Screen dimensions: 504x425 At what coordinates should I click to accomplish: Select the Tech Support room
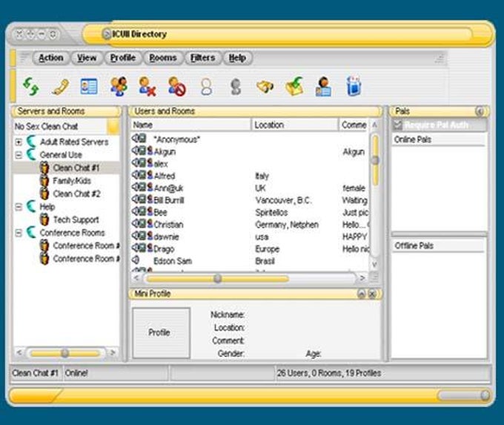tap(76, 220)
